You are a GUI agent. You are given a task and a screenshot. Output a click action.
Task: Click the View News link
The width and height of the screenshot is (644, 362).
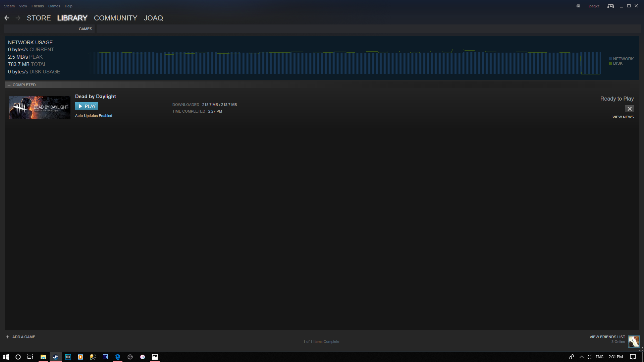click(x=623, y=117)
